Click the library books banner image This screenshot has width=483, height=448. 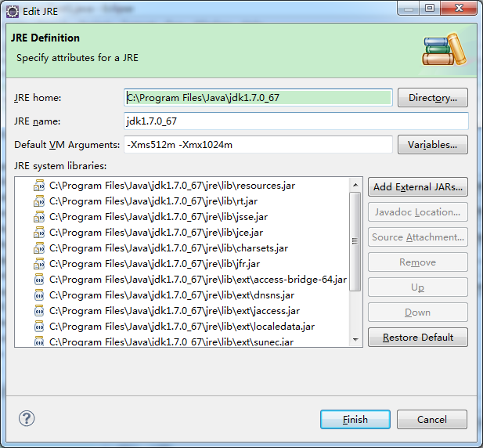(445, 49)
